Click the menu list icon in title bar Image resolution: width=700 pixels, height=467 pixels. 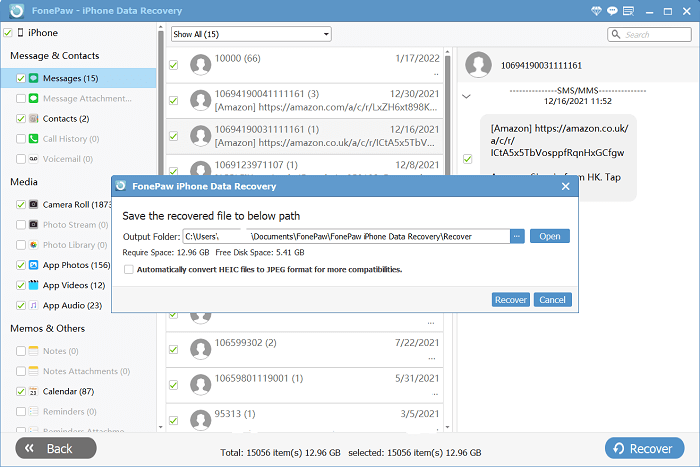click(x=629, y=11)
